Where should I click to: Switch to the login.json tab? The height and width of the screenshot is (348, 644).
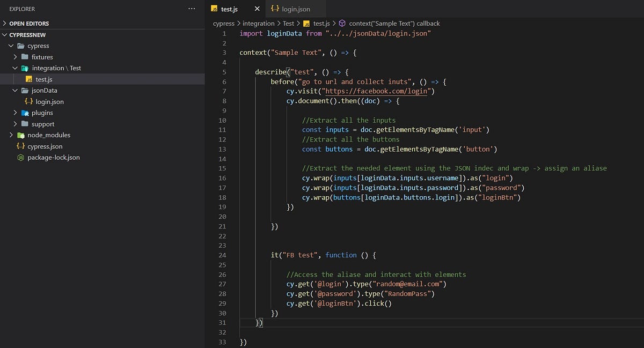(x=295, y=9)
